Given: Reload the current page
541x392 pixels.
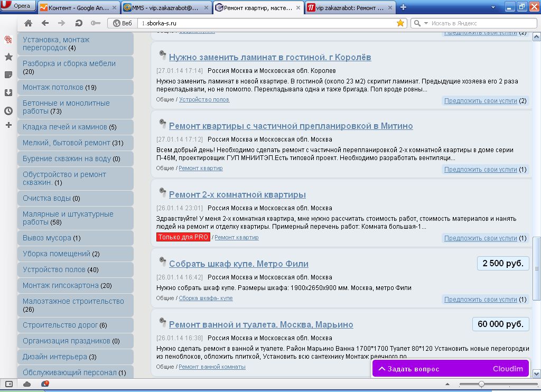Looking at the screenshot, I should tap(79, 23).
